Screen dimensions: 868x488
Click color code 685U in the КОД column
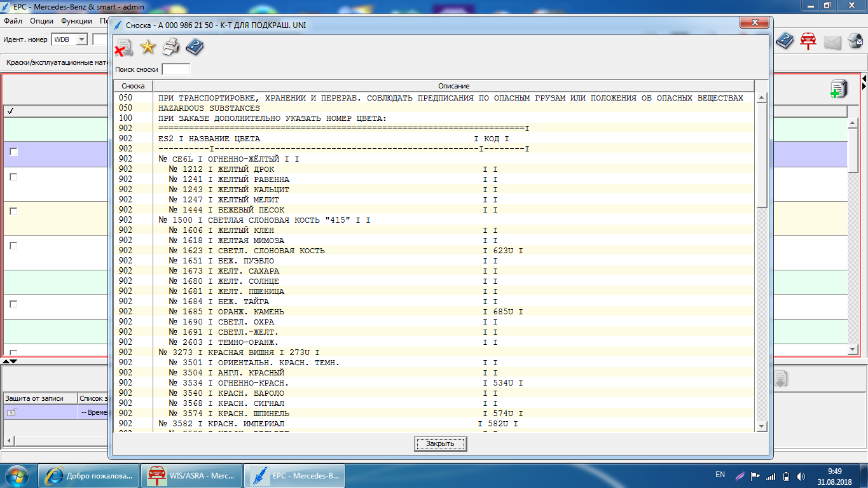point(503,312)
